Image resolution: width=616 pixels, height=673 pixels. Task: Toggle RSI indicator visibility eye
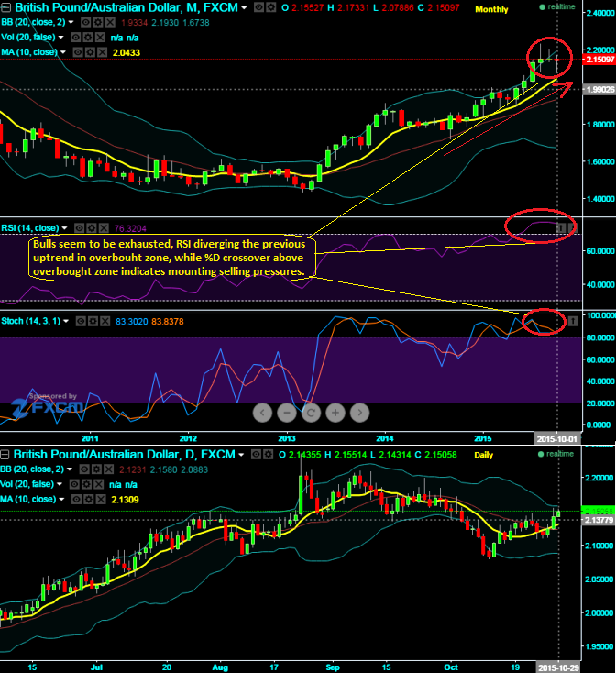pyautogui.click(x=80, y=228)
